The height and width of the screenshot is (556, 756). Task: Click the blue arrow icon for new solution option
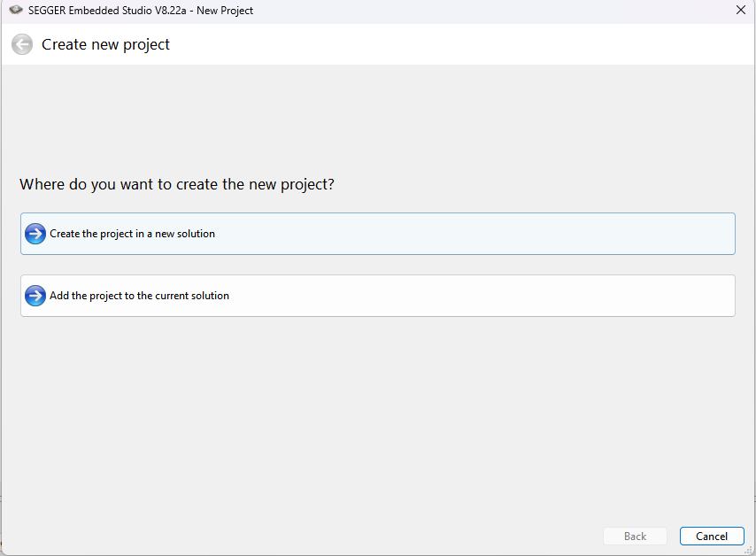(35, 234)
